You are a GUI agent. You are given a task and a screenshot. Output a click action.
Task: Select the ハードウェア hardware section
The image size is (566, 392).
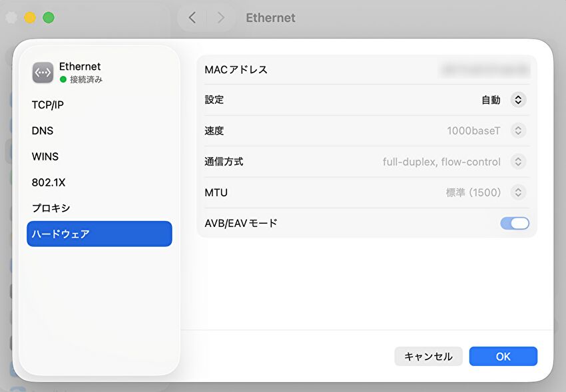[x=99, y=234]
